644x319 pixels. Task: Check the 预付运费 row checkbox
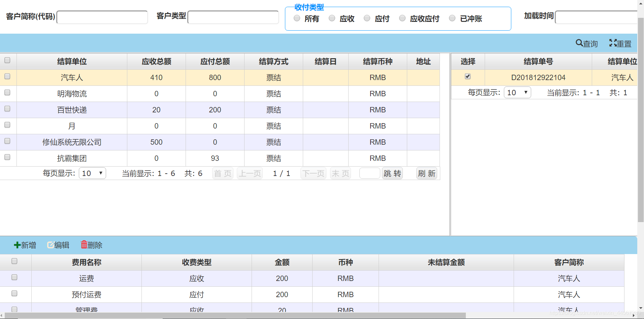point(14,293)
